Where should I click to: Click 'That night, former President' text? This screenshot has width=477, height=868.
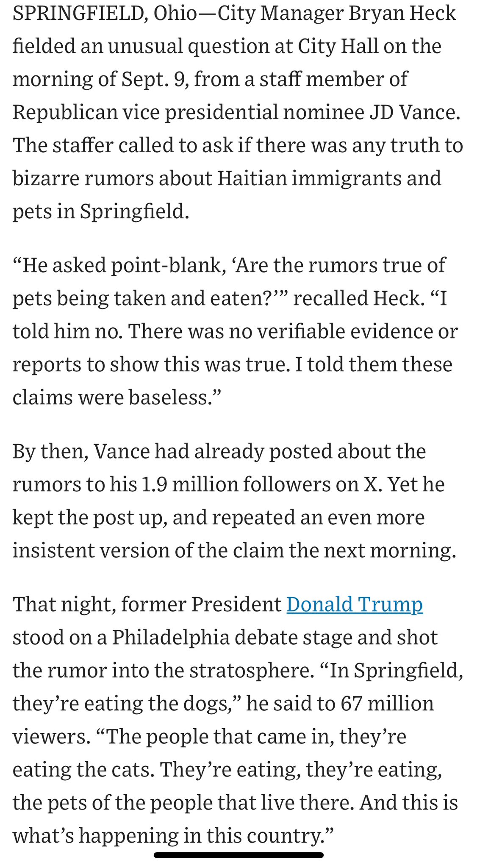[x=147, y=604]
